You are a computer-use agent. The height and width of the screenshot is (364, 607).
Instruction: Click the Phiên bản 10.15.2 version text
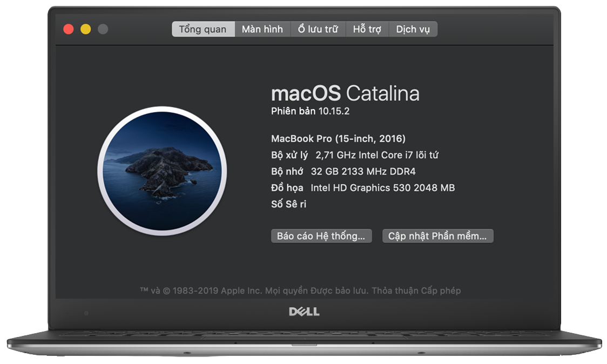(x=310, y=111)
